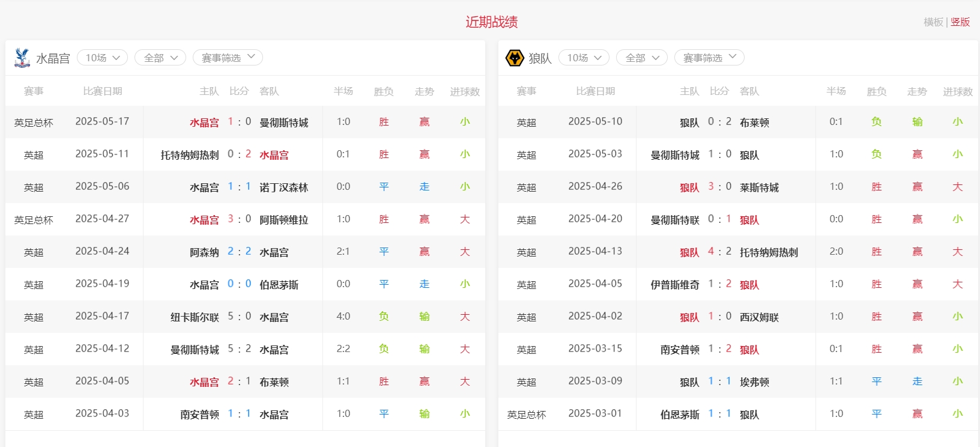Click 布莱顿 in Wolves 2025-05-10 match
The image size is (980, 447).
point(754,123)
